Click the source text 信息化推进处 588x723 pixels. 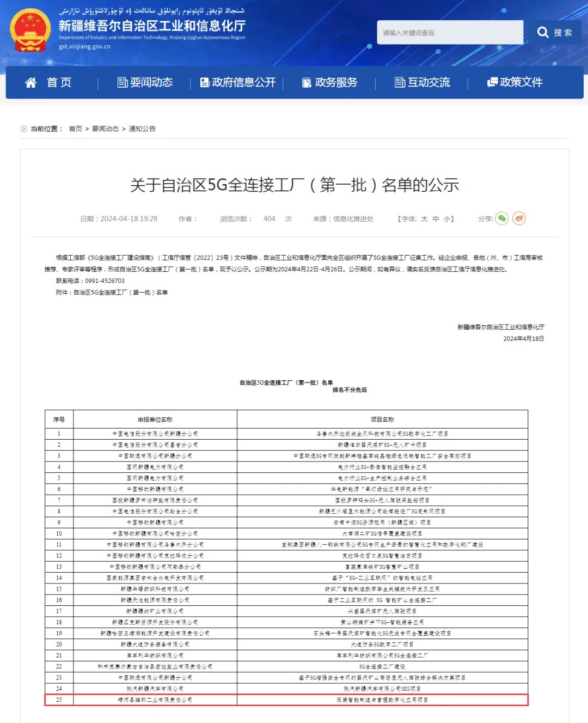click(353, 219)
